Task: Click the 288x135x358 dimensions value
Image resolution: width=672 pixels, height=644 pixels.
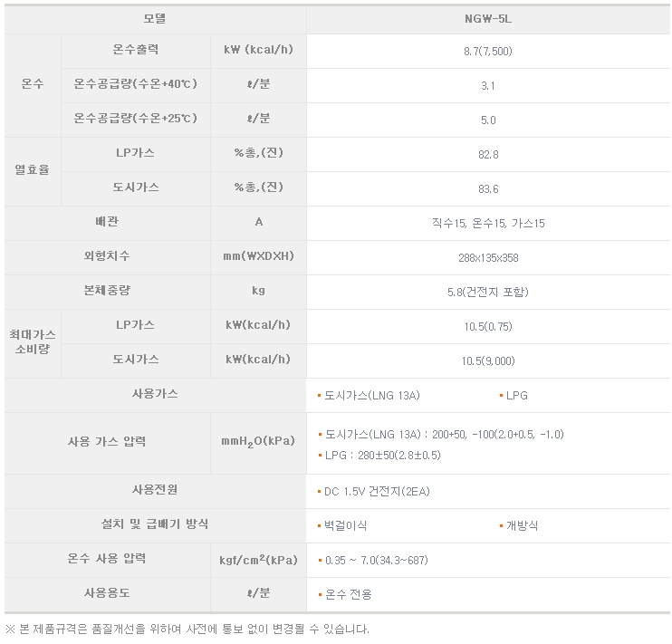Action: pos(487,257)
